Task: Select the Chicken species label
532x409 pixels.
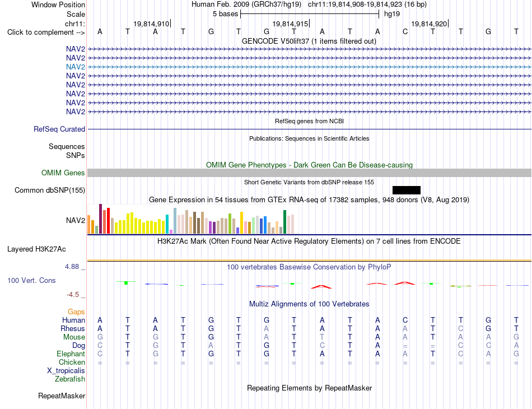Action: point(72,362)
